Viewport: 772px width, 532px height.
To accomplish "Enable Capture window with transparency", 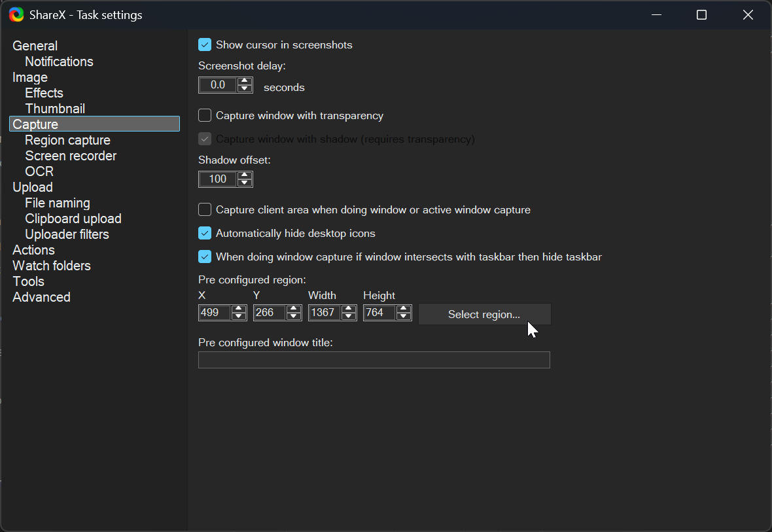I will click(x=205, y=116).
